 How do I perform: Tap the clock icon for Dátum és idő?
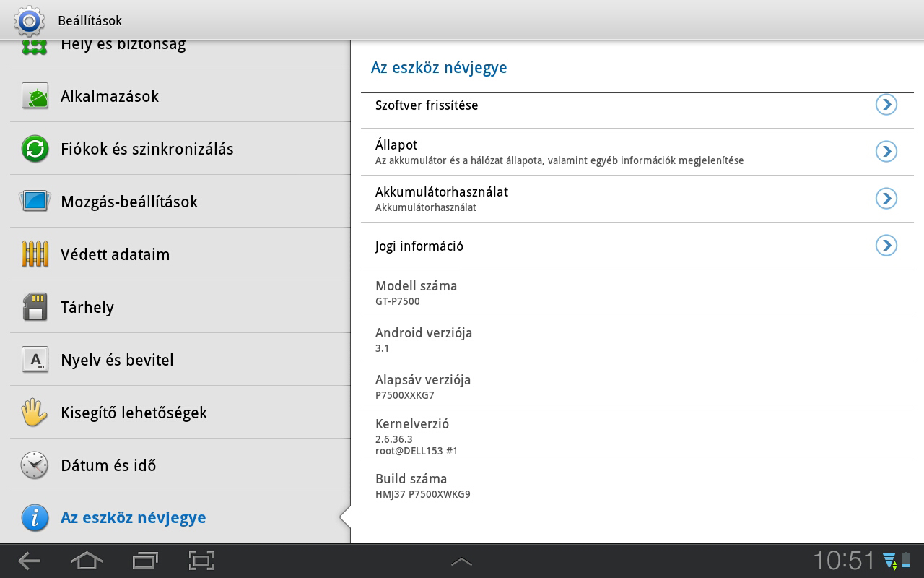(35, 465)
